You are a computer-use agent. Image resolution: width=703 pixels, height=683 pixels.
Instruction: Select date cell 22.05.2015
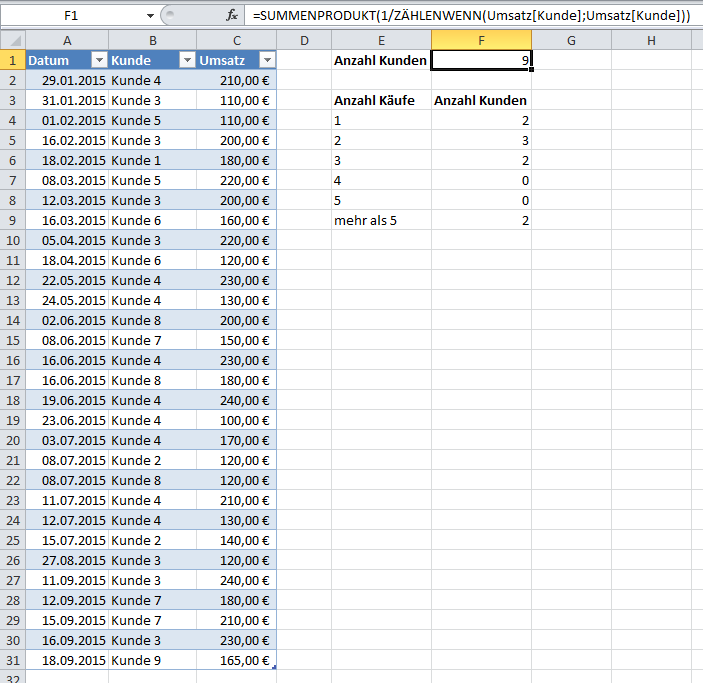point(67,280)
